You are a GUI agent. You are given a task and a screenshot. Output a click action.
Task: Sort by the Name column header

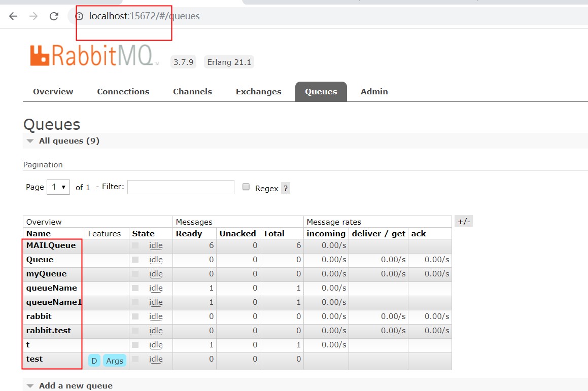tap(38, 234)
